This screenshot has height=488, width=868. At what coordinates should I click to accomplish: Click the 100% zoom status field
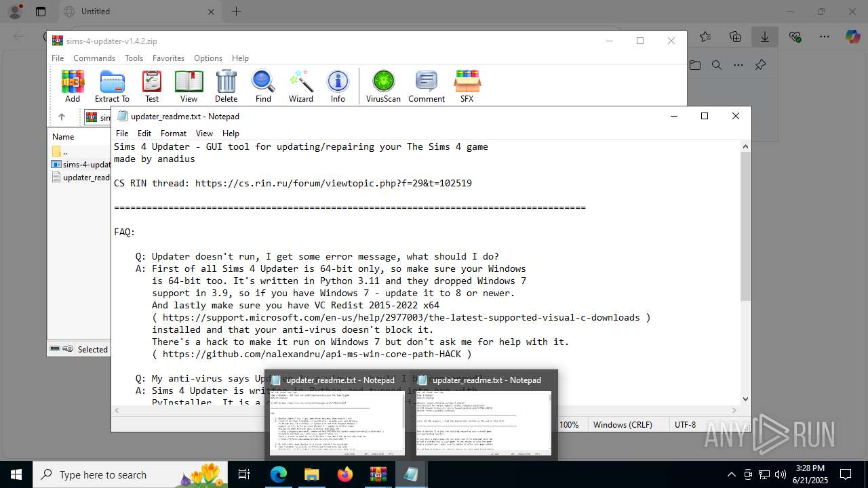tap(570, 424)
